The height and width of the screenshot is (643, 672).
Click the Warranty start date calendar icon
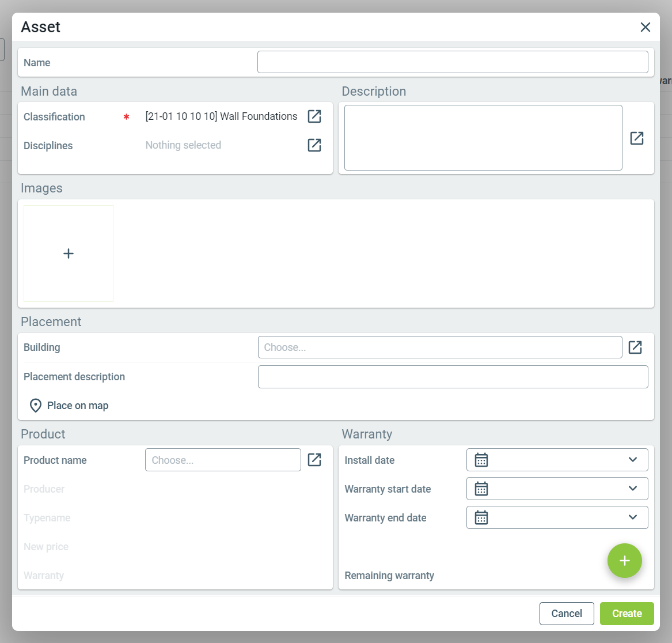click(x=481, y=489)
